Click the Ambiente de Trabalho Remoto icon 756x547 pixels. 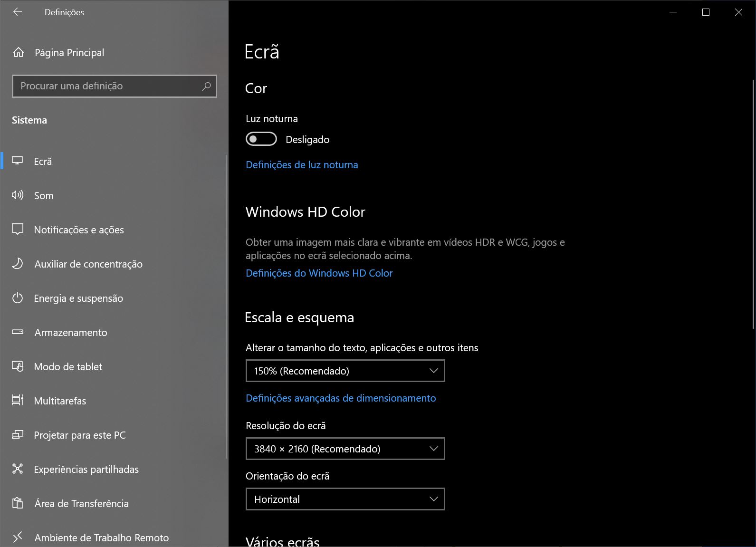18,537
